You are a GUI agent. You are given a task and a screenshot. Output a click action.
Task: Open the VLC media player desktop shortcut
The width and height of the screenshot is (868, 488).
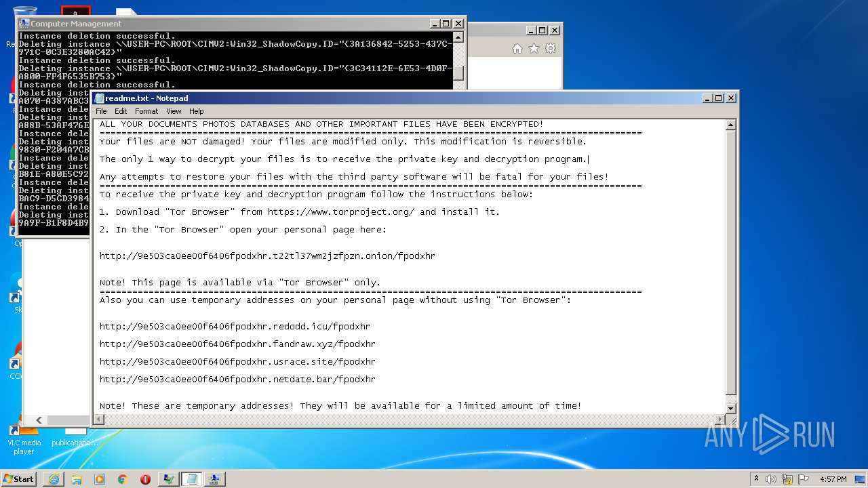tap(24, 437)
